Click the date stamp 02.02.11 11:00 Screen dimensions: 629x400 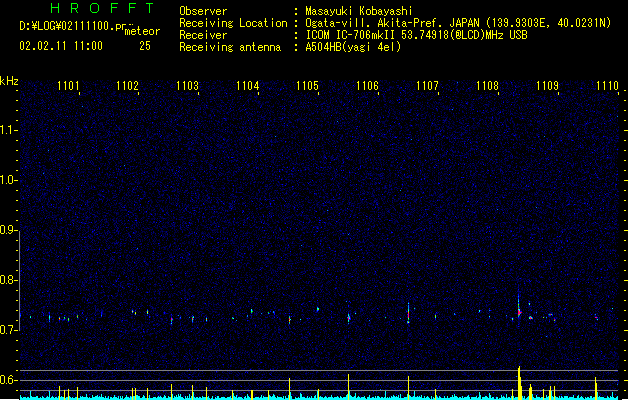[x=61, y=46]
